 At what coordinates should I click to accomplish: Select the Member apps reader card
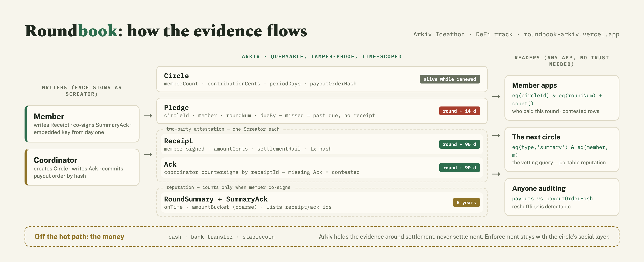pos(562,98)
